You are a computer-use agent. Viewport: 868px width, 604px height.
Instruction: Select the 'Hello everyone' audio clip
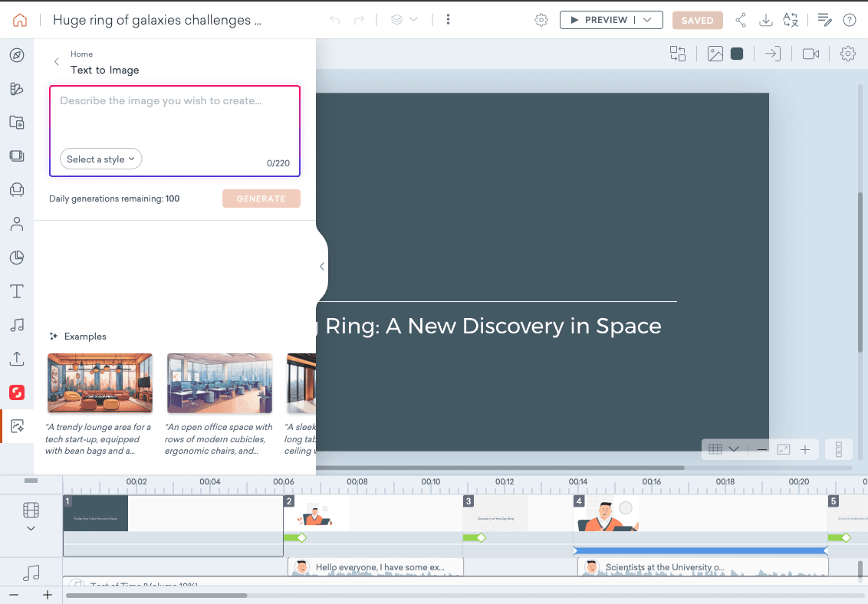tap(375, 567)
